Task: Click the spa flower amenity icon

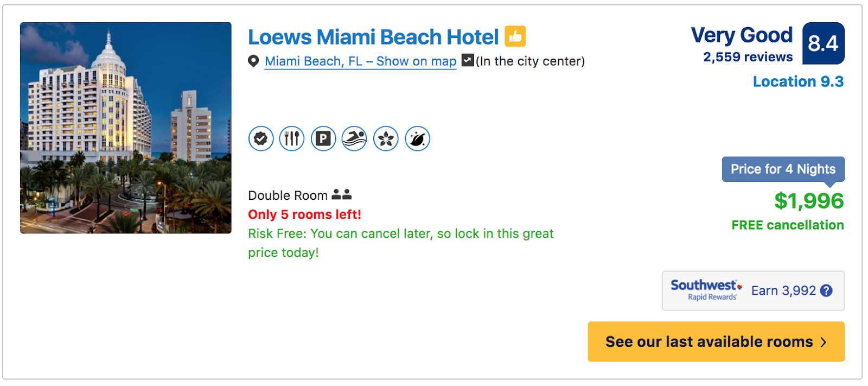Action: pyautogui.click(x=386, y=138)
